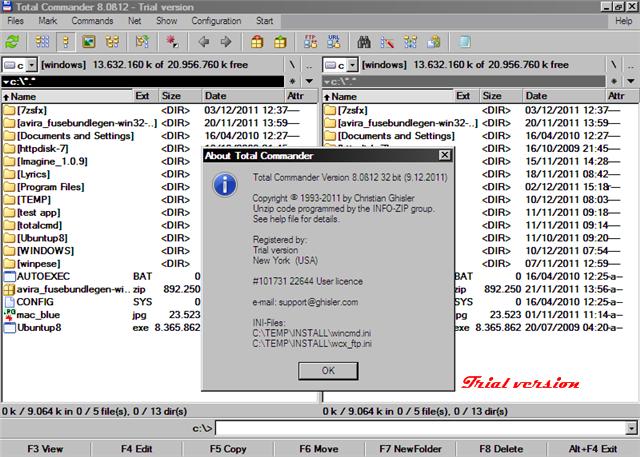Click the F4 Edit button
640x457 pixels.
pyautogui.click(x=136, y=449)
